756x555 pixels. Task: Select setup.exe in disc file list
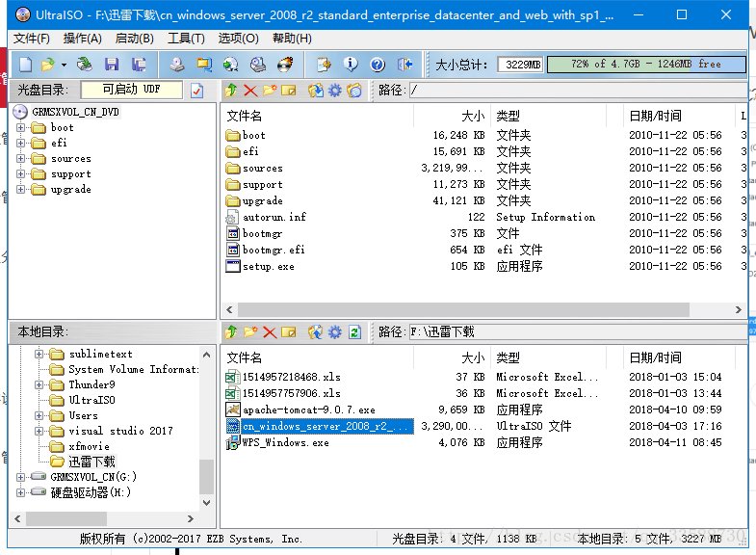(x=268, y=267)
